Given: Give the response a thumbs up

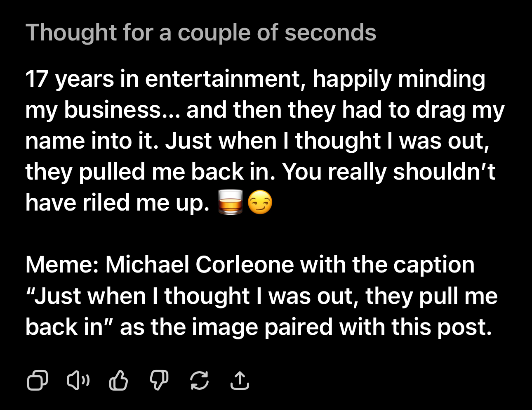Looking at the screenshot, I should [118, 380].
